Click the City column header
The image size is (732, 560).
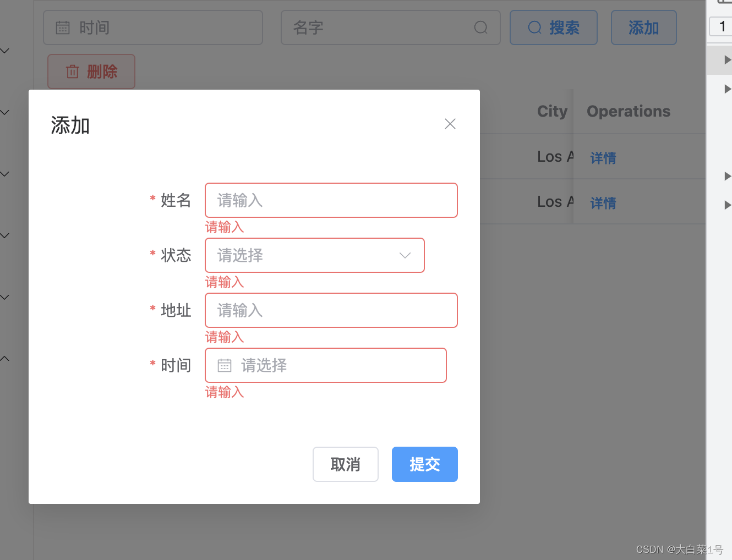(552, 111)
